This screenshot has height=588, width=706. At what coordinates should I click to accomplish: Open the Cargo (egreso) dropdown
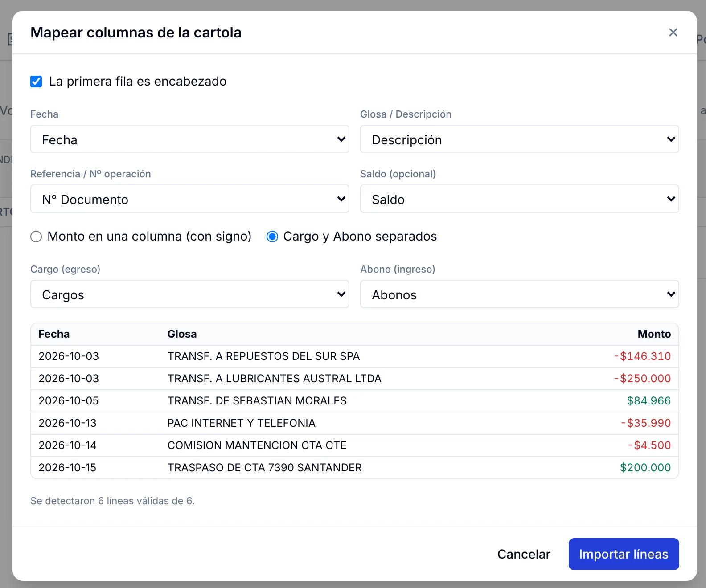click(x=190, y=294)
